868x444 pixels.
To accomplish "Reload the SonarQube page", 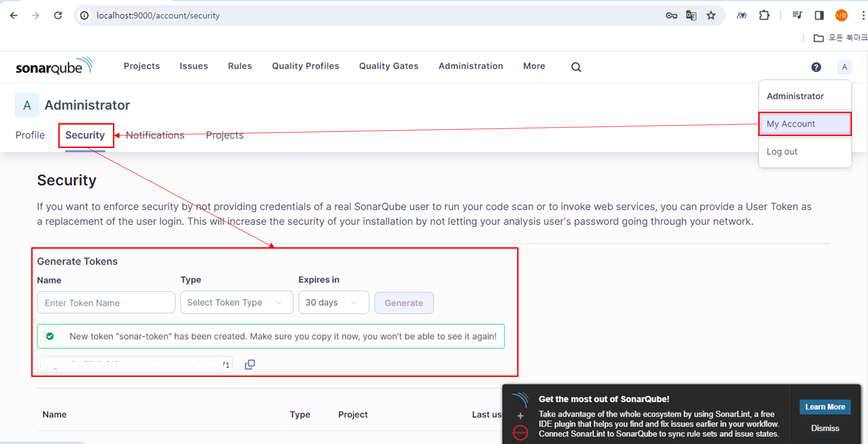I will [58, 16].
